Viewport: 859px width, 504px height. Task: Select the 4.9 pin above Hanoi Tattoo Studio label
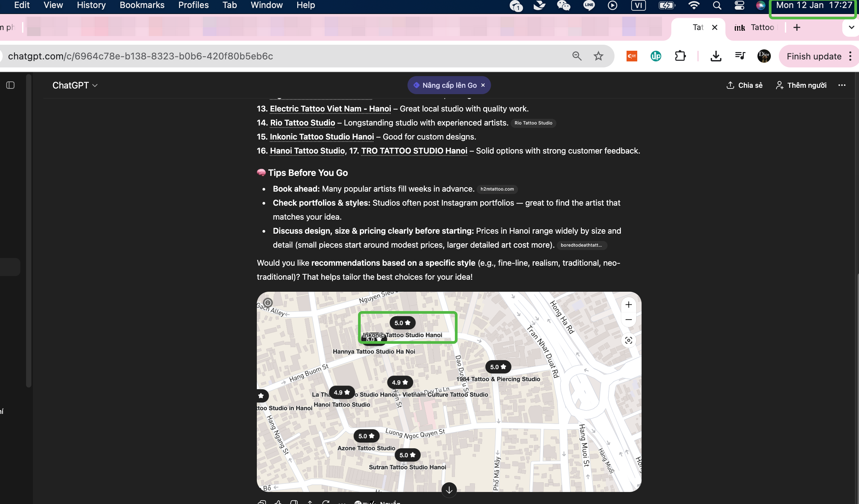click(x=342, y=393)
